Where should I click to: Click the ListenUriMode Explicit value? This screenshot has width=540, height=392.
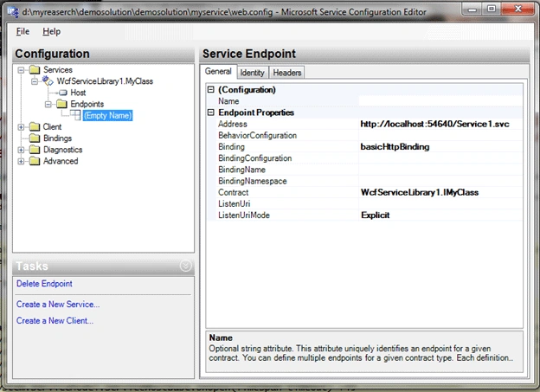pyautogui.click(x=375, y=215)
